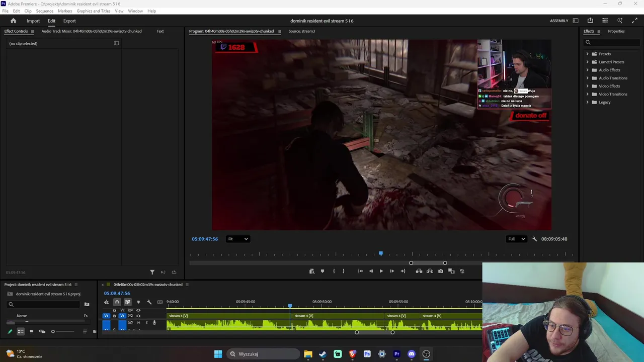Switch to the Properties tab
This screenshot has width=644, height=362.
tap(616, 31)
